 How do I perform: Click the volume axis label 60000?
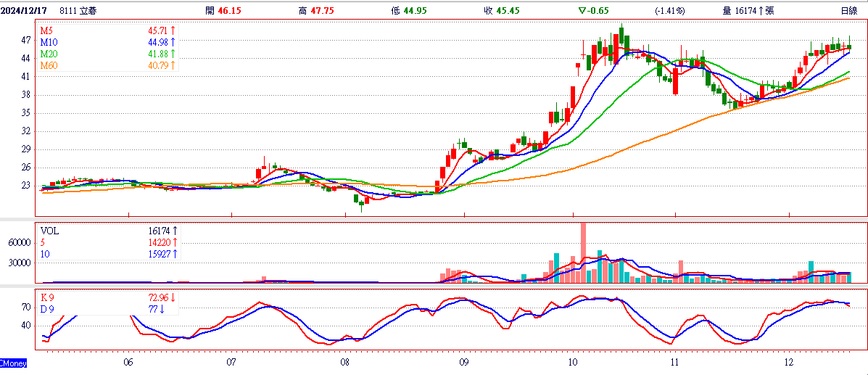tap(20, 242)
